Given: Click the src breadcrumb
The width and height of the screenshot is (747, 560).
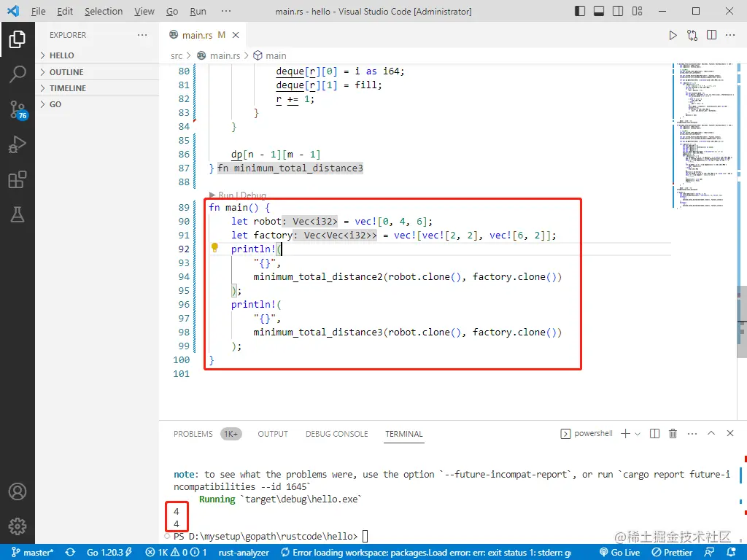Looking at the screenshot, I should click(177, 55).
